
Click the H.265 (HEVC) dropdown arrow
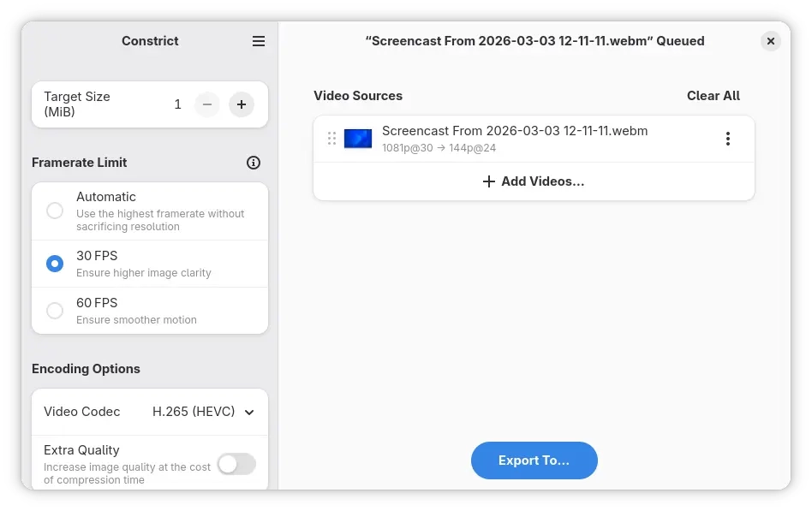pos(249,413)
